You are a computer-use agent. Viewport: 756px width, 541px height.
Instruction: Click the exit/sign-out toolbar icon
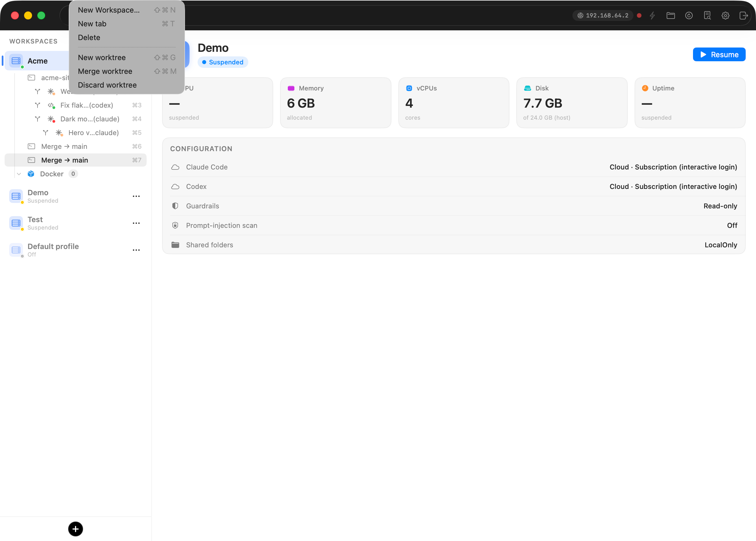pyautogui.click(x=744, y=15)
